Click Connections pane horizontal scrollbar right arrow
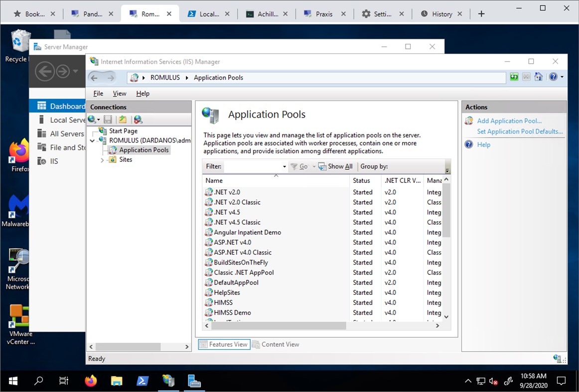Image resolution: width=579 pixels, height=392 pixels. (x=187, y=347)
